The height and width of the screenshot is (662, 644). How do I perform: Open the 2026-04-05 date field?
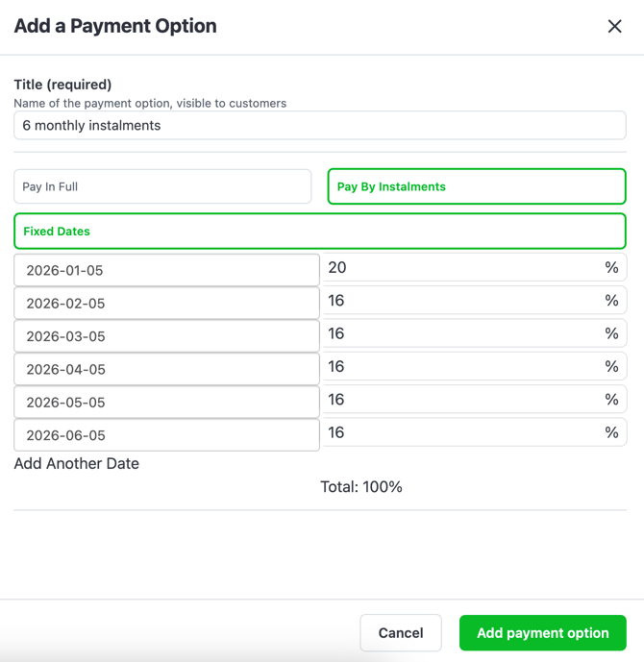[166, 369]
